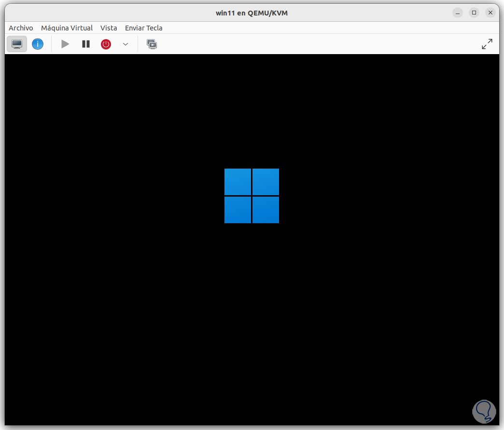Viewport: 504px width, 430px height.
Task: Open the Máquina Virtual menu
Action: (x=67, y=28)
